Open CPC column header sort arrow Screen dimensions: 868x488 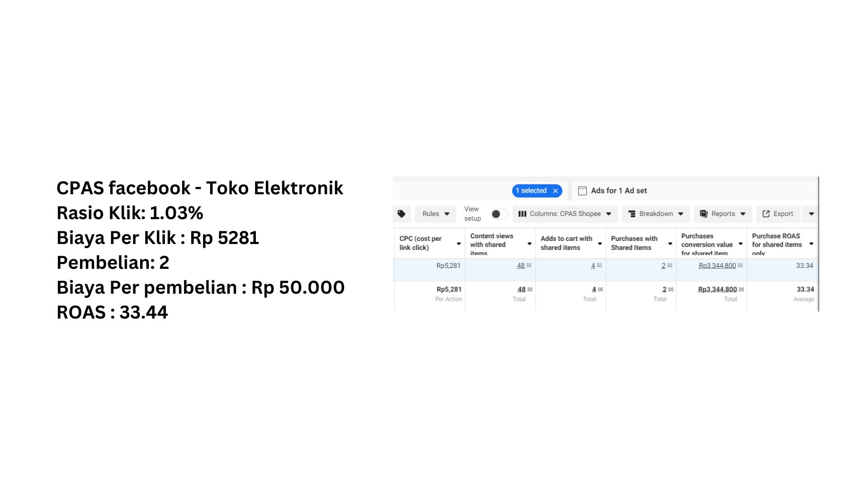458,244
